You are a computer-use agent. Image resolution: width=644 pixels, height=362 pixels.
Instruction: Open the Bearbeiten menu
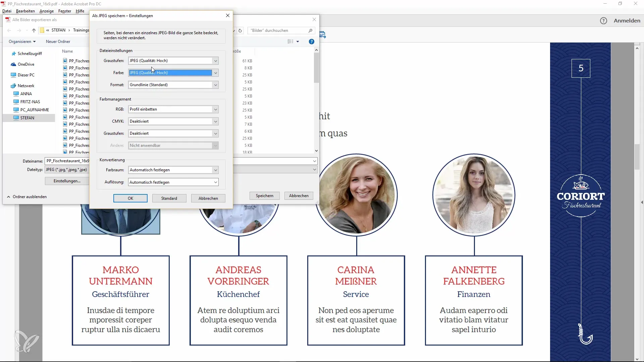(x=25, y=11)
